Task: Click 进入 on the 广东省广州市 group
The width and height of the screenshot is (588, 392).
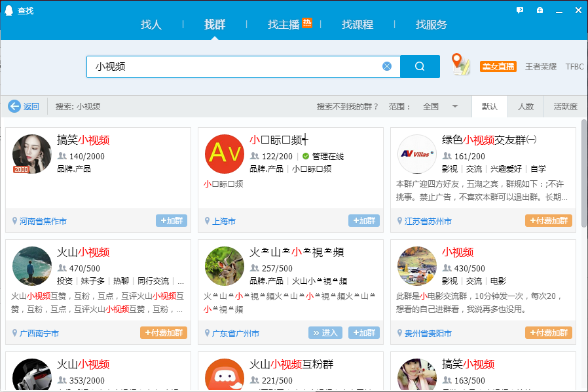Action: 325,332
